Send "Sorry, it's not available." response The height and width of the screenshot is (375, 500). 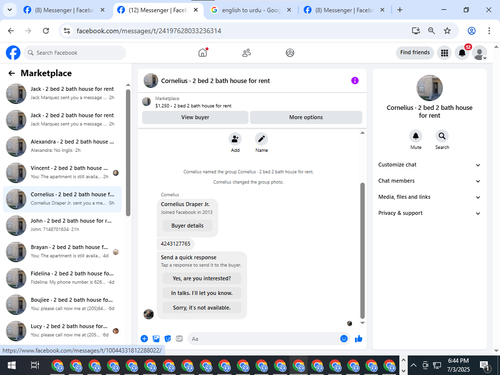(x=202, y=307)
